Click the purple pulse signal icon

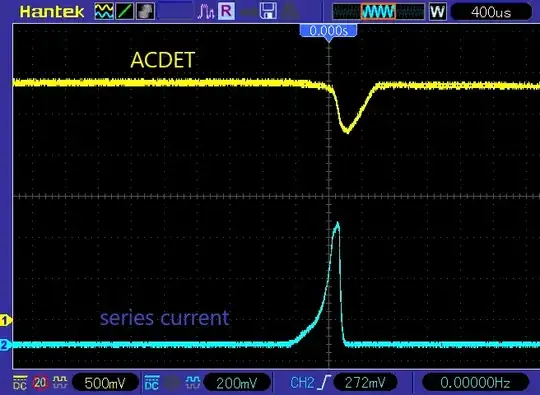pyautogui.click(x=206, y=12)
